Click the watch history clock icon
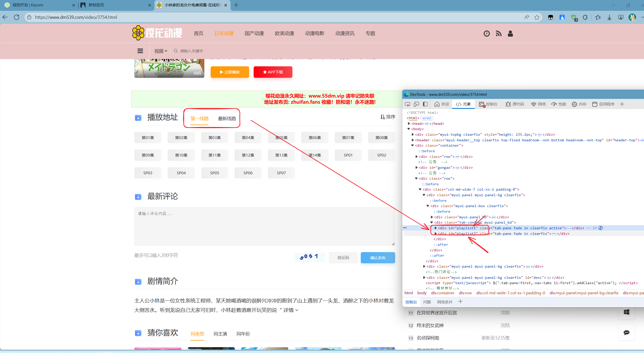The image size is (644, 353). click(486, 34)
